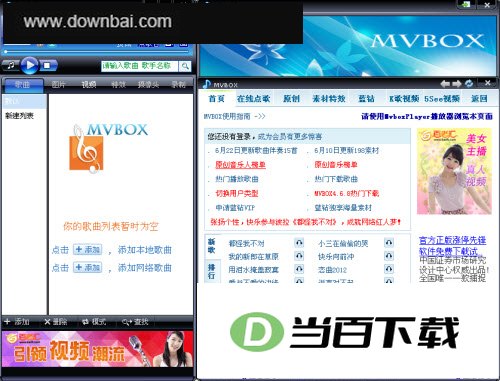Open the 素材特效 navigation tab
Viewport: 500px width, 381px height.
(x=329, y=99)
